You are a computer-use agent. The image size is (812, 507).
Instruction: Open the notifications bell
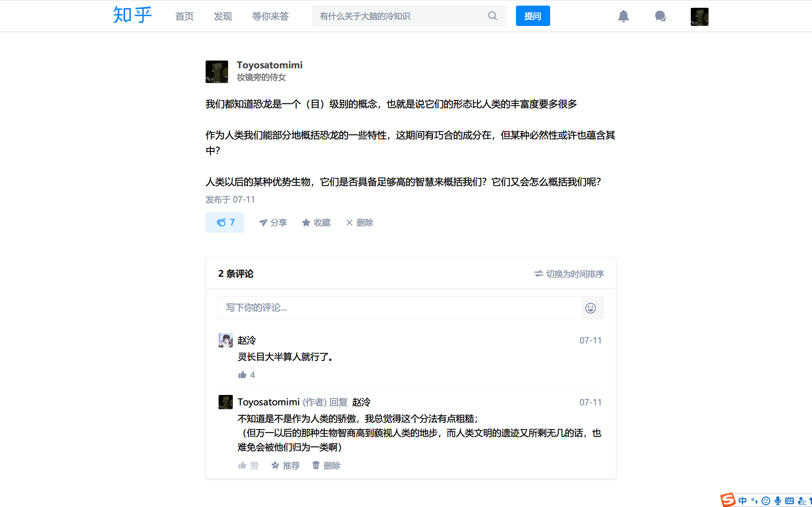point(623,16)
